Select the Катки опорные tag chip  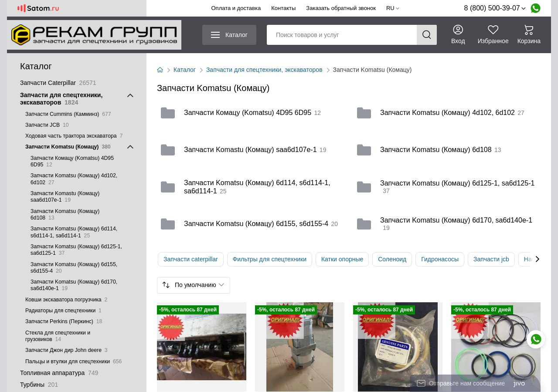342,259
